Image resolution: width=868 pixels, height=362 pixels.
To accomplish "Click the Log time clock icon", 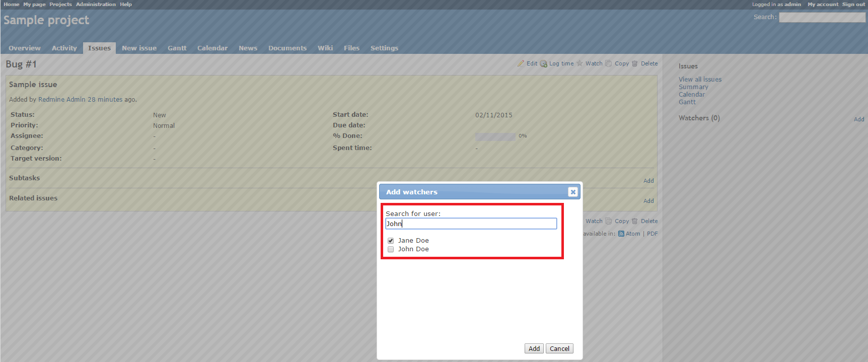I will (543, 63).
